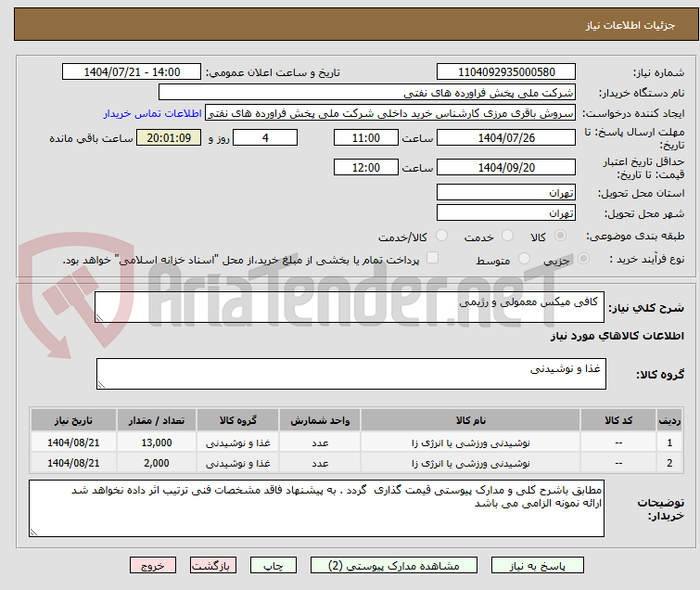Click the اطلاعات کالاهای مورد نیاز heading
Image resolution: width=700 pixels, height=590 pixels.
point(617,336)
